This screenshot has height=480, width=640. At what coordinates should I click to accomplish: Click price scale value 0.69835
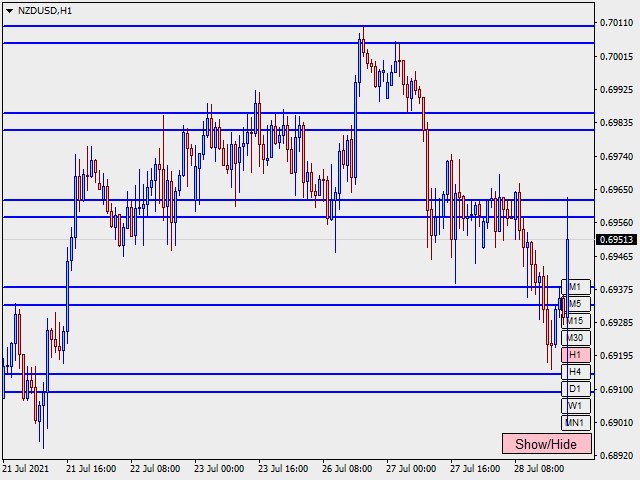(x=616, y=122)
